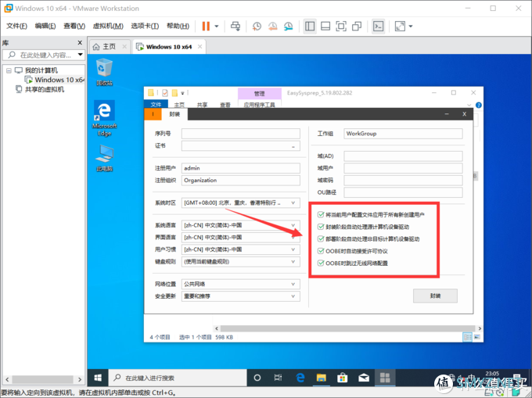This screenshot has height=398, width=532.
Task: Toggle 封装阶段自动处理源计算机设备驱动 checkbox
Action: pyautogui.click(x=321, y=227)
